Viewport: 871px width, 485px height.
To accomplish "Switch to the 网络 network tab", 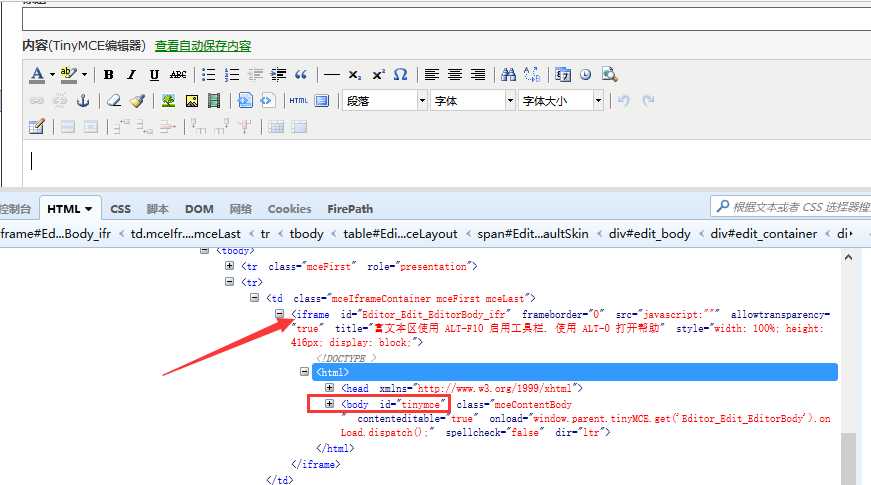I will click(241, 209).
